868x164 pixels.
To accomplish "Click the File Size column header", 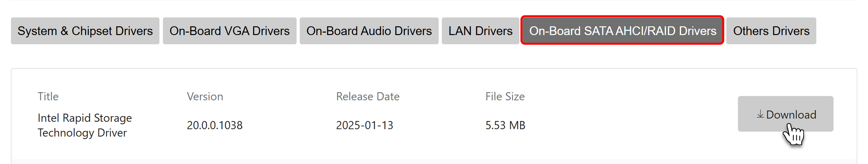I will 505,97.
